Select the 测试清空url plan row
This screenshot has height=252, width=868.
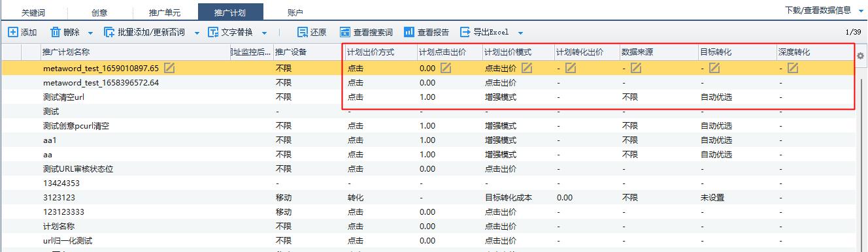tap(428, 97)
